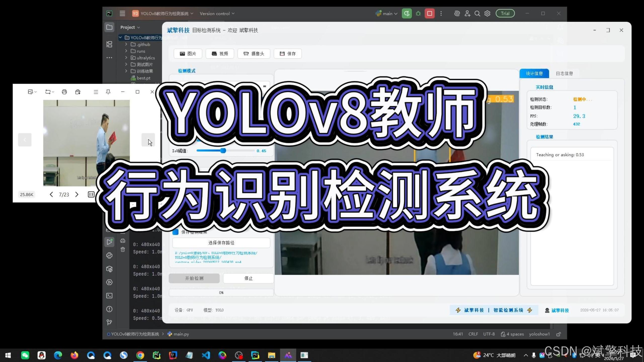Click the image edit icon in viewer
Image resolution: width=644 pixels, height=362 pixels.
[x=31, y=92]
